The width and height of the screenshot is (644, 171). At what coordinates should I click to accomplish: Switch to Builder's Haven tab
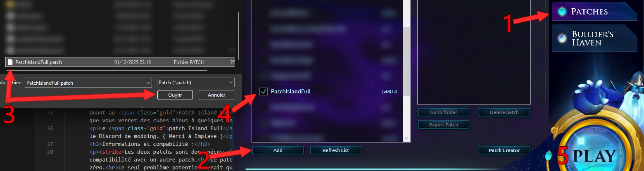pyautogui.click(x=594, y=38)
